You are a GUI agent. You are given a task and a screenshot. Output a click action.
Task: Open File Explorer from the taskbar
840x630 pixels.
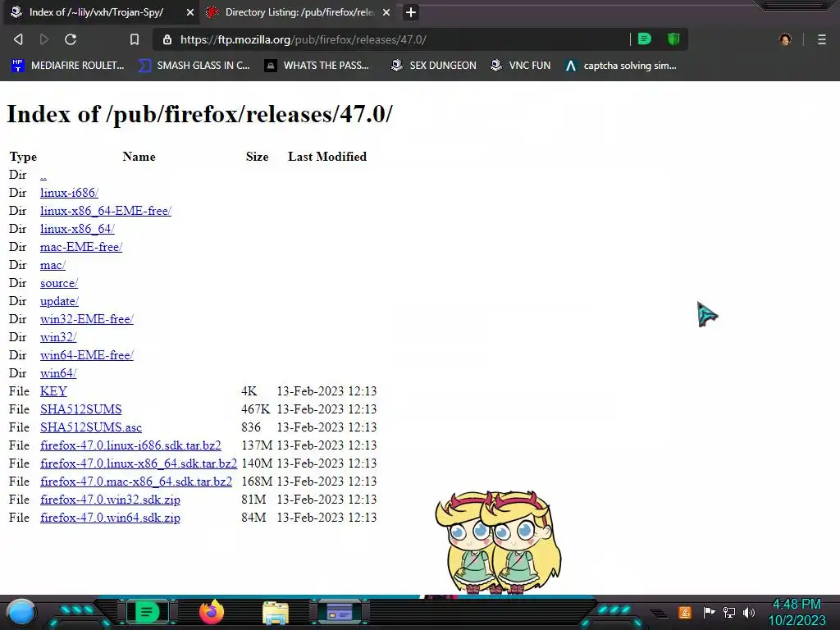coord(276,613)
